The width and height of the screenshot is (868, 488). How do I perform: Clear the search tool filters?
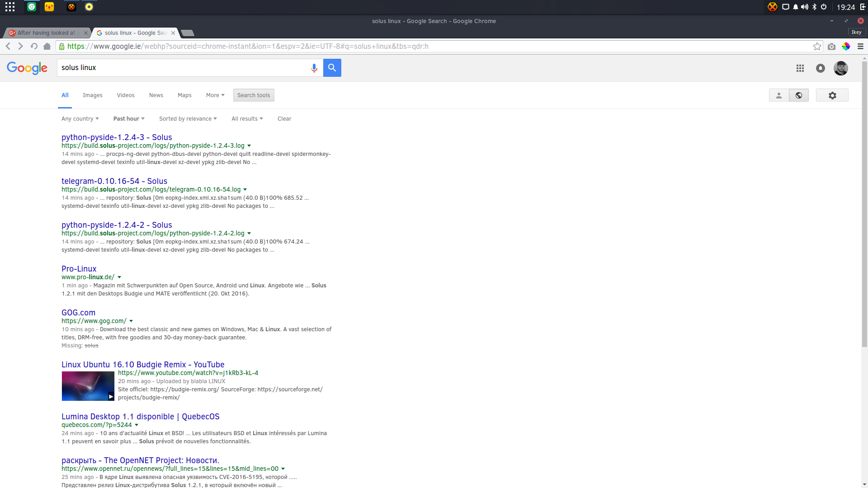284,119
